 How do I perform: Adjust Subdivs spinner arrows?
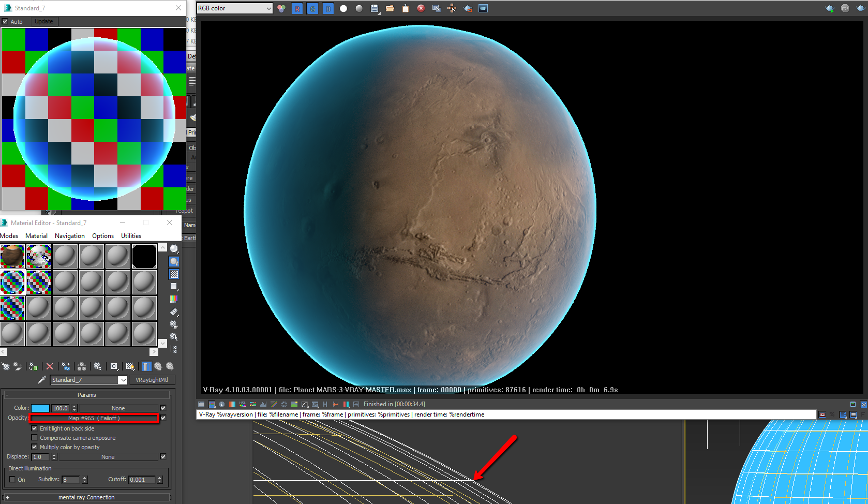[x=85, y=480]
